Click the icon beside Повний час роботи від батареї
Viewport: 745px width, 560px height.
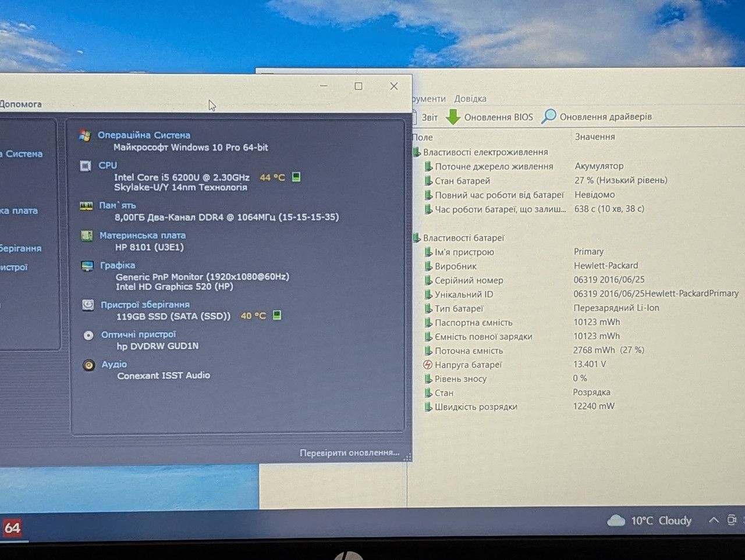click(428, 195)
